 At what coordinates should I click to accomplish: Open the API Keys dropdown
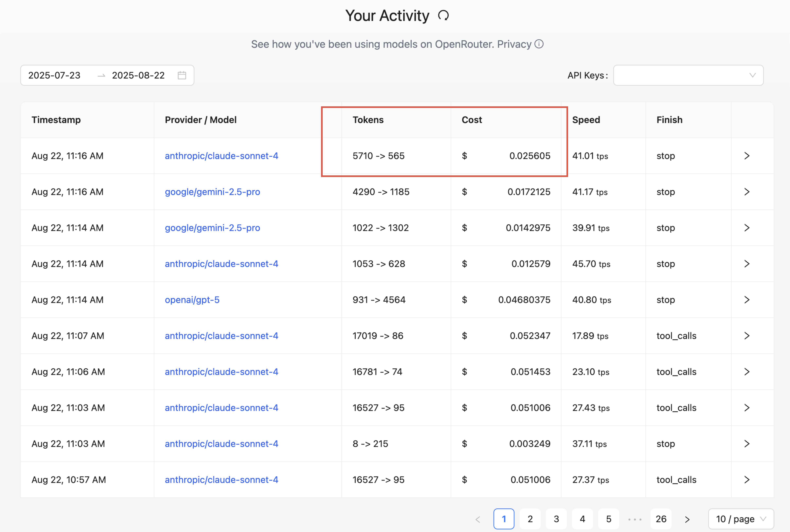pyautogui.click(x=688, y=75)
